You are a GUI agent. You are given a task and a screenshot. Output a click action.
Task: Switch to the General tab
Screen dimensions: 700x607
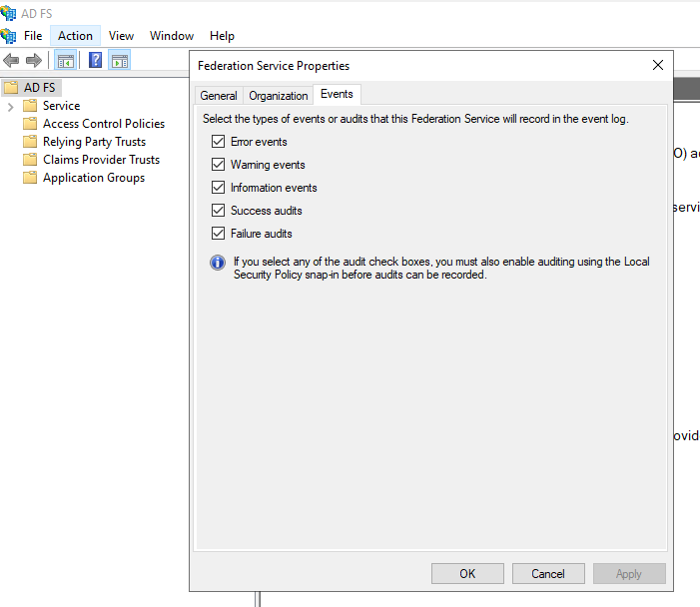tap(219, 96)
